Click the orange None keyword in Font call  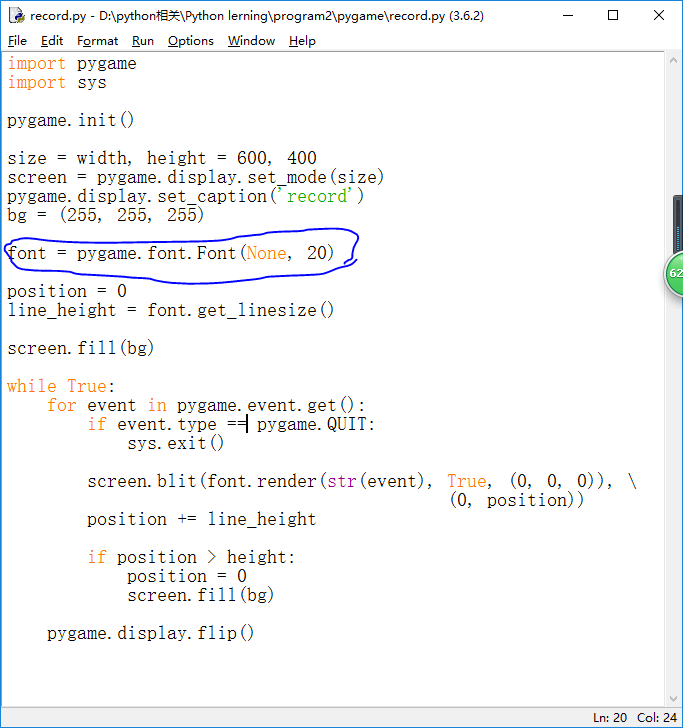265,253
